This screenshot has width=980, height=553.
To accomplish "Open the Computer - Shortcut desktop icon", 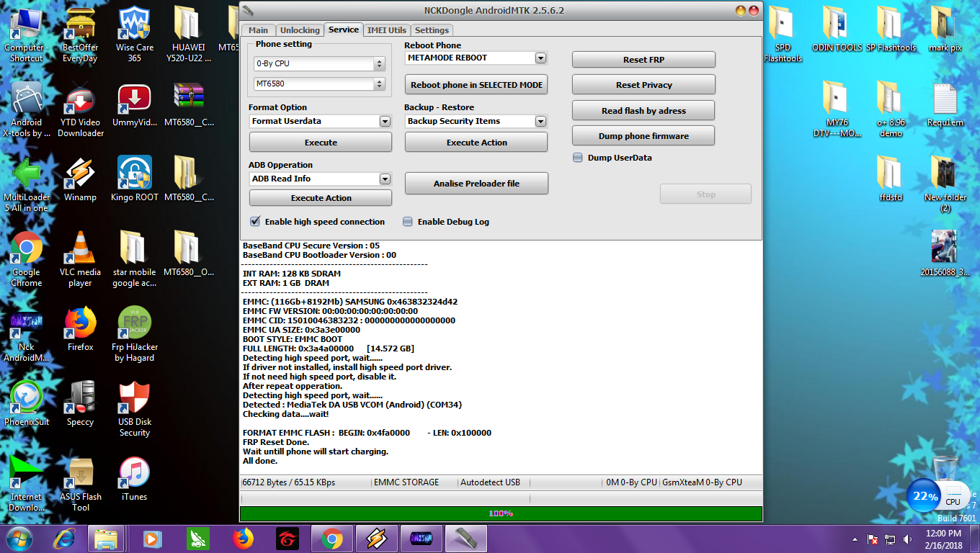I will (x=26, y=33).
